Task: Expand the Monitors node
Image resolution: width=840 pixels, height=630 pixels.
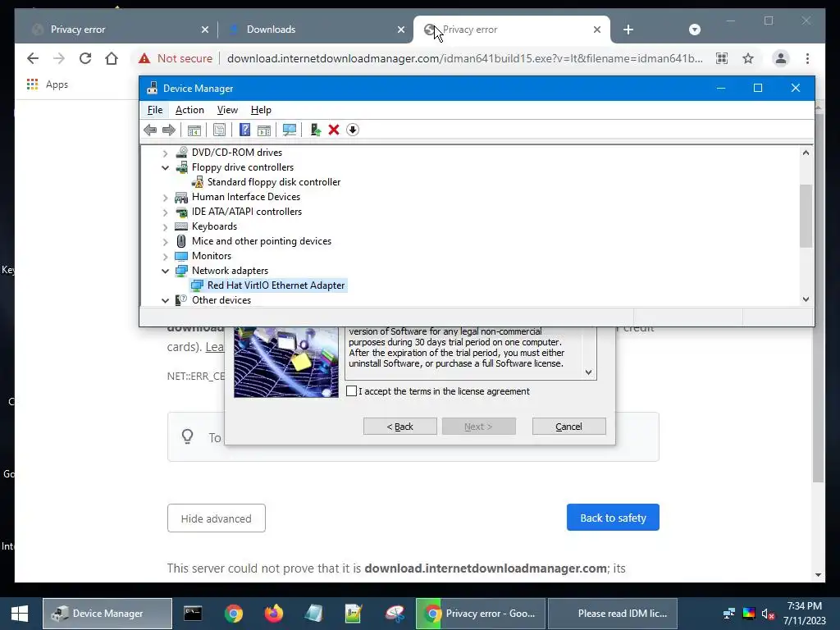Action: [165, 257]
